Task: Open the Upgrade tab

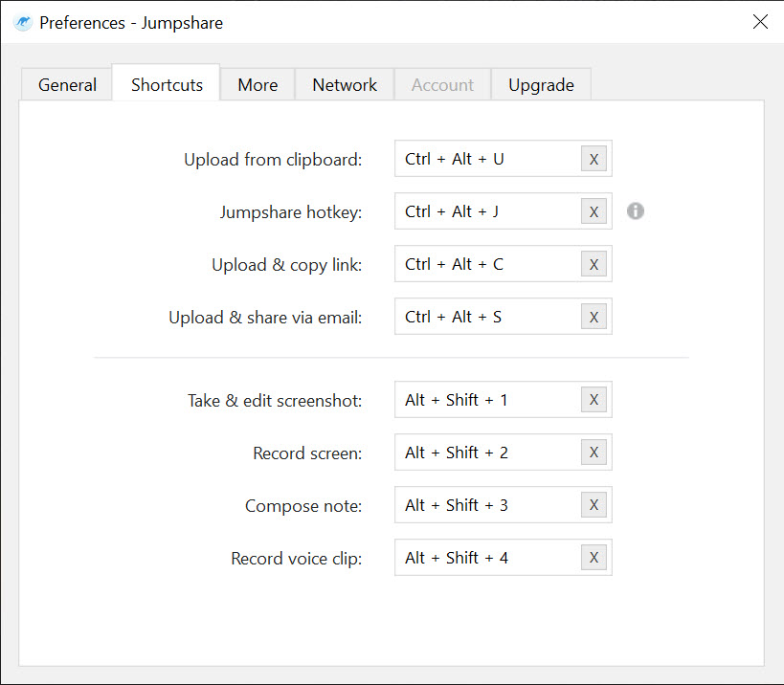Action: pyautogui.click(x=541, y=84)
